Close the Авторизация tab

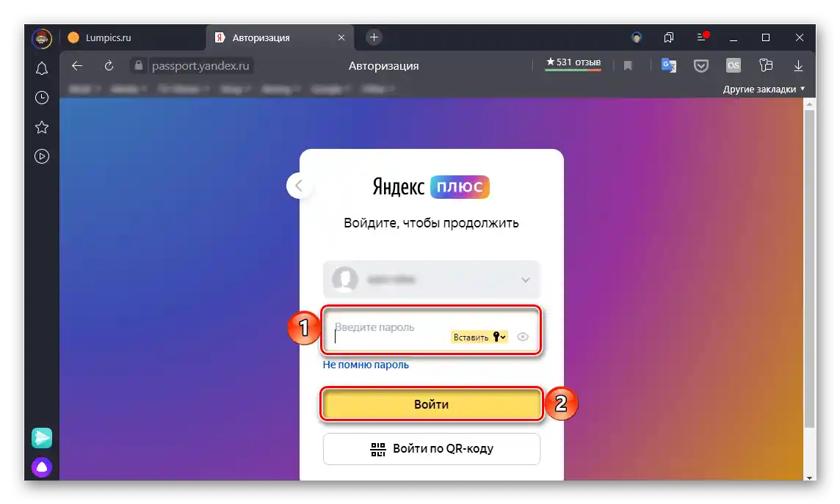pyautogui.click(x=341, y=37)
